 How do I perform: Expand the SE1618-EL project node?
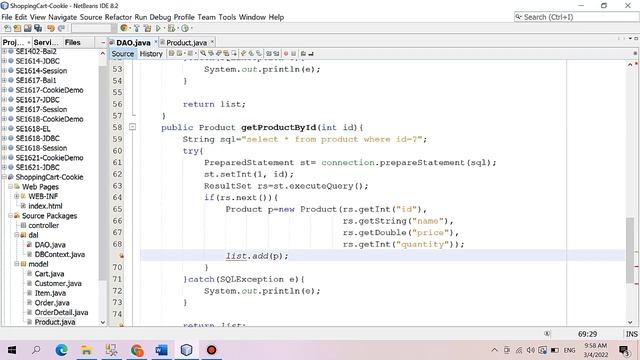point(4,129)
